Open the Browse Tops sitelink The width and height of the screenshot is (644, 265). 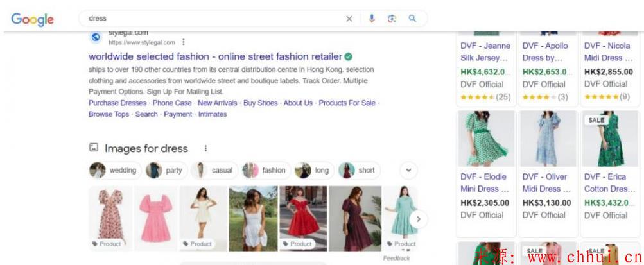point(109,114)
